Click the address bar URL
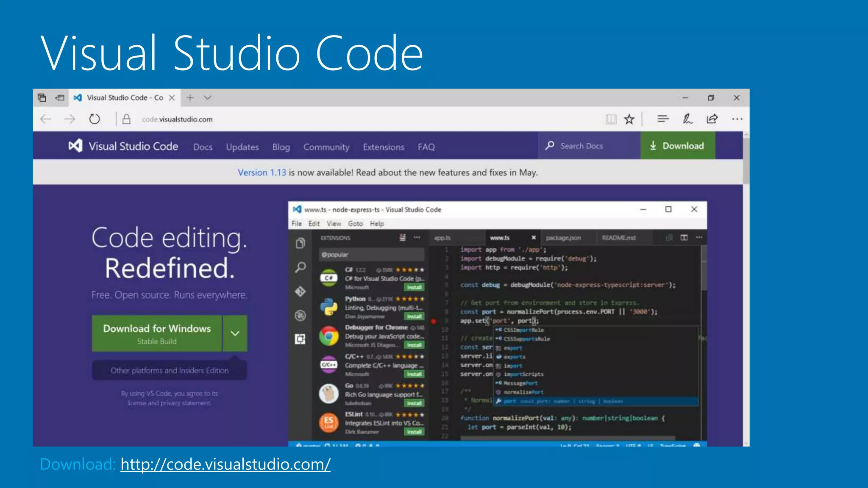The image size is (868, 488). coord(177,119)
